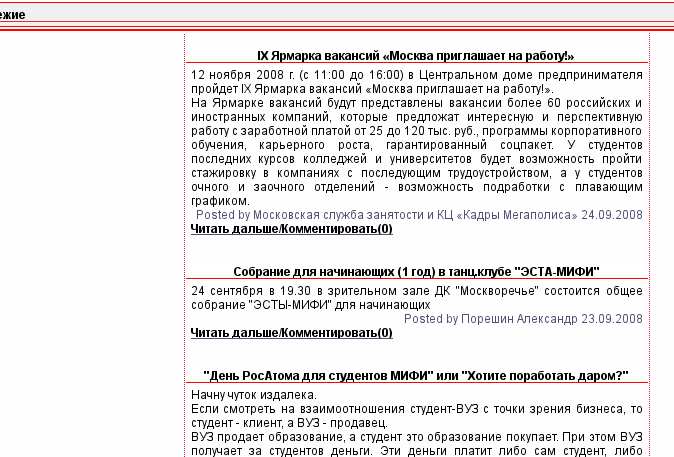Open the 'IX Ярмарка вакансий' article title
The width and height of the screenshot is (674, 457).
point(416,56)
